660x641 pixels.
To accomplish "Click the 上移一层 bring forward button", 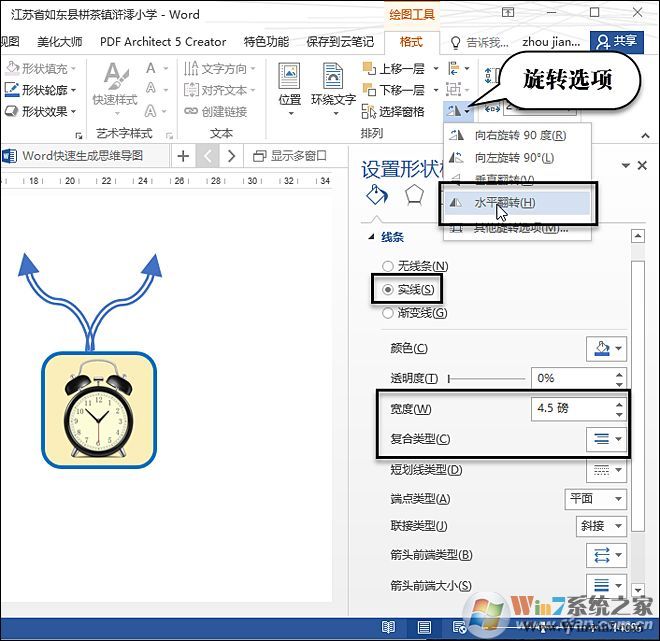I will point(394,69).
